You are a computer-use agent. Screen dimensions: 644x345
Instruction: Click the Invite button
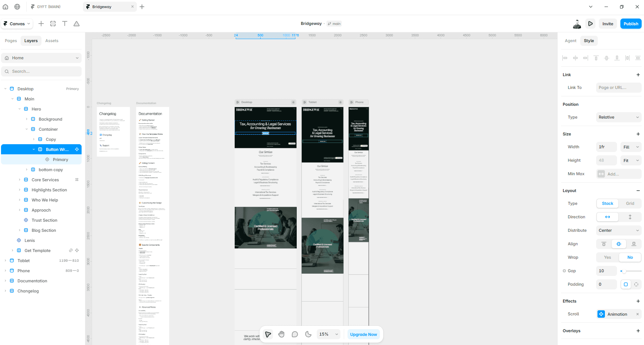pos(608,24)
